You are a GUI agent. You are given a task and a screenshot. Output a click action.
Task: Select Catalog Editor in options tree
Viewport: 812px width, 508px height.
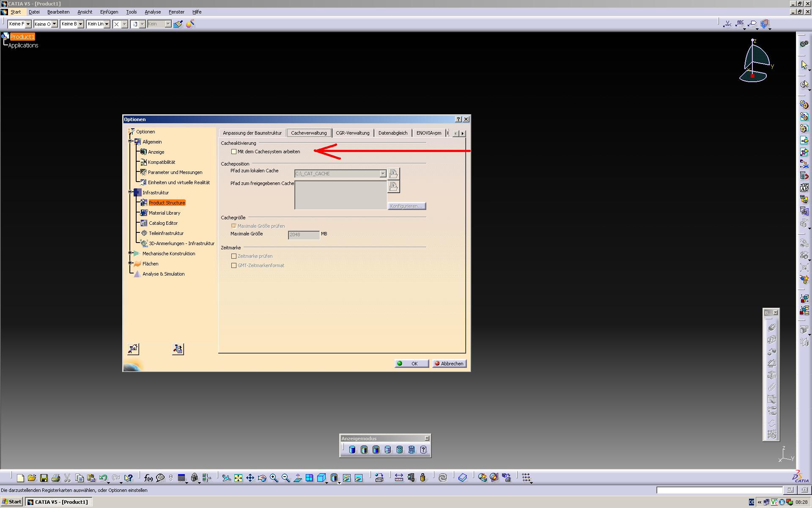(163, 223)
